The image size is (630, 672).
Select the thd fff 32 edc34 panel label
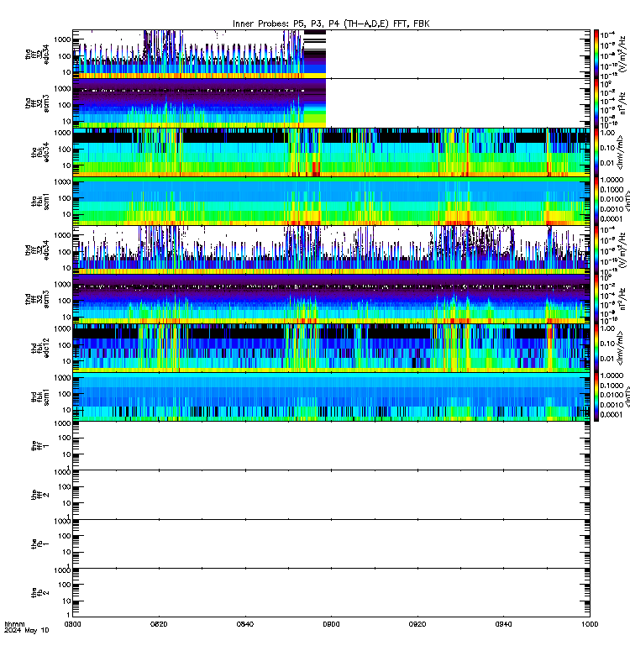point(37,250)
